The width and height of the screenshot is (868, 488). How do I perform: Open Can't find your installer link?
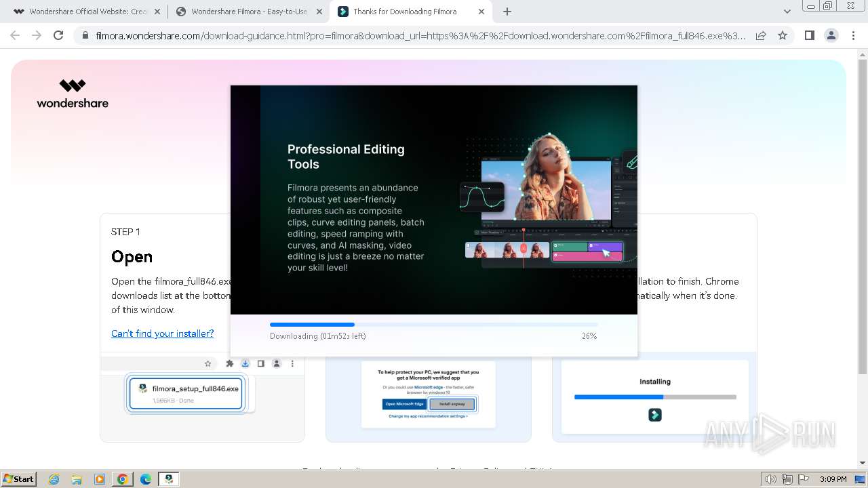pyautogui.click(x=162, y=333)
